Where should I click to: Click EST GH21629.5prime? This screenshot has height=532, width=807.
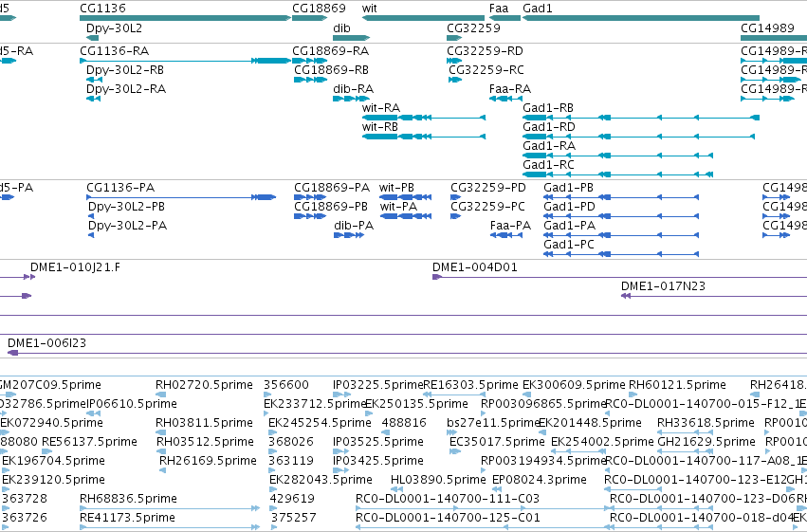coord(706,442)
